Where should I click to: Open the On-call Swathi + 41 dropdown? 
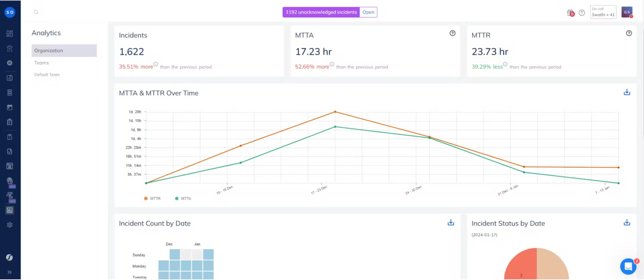tap(603, 12)
